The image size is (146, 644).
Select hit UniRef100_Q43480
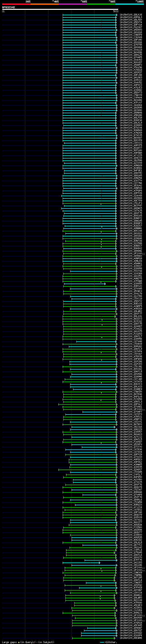(131, 110)
